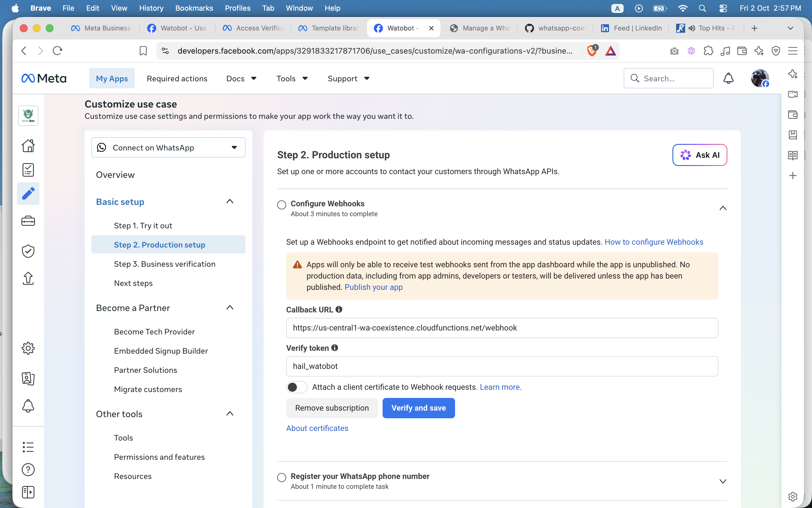Open Required actions in header
The width and height of the screenshot is (812, 508).
(x=177, y=78)
